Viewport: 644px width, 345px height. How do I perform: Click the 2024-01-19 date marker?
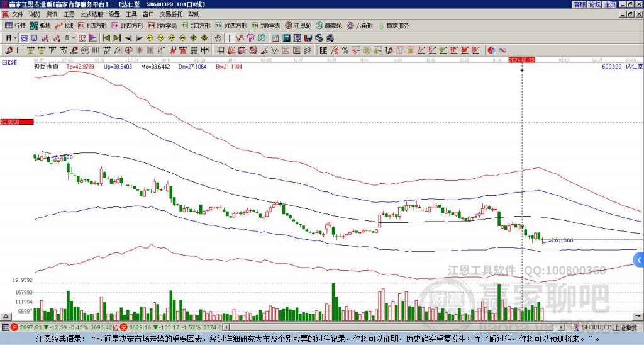[x=521, y=60]
